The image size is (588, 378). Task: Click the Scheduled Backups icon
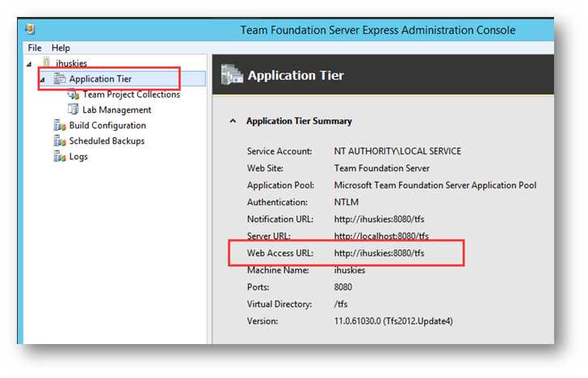pyautogui.click(x=59, y=141)
